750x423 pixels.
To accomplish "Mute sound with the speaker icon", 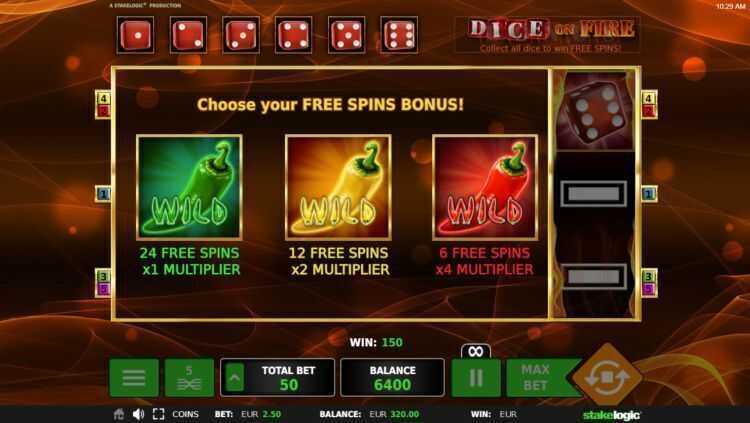I will click(138, 414).
